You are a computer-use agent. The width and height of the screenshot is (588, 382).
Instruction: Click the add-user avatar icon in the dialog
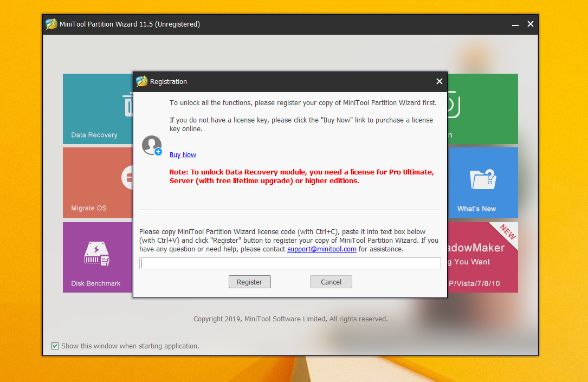tap(151, 145)
